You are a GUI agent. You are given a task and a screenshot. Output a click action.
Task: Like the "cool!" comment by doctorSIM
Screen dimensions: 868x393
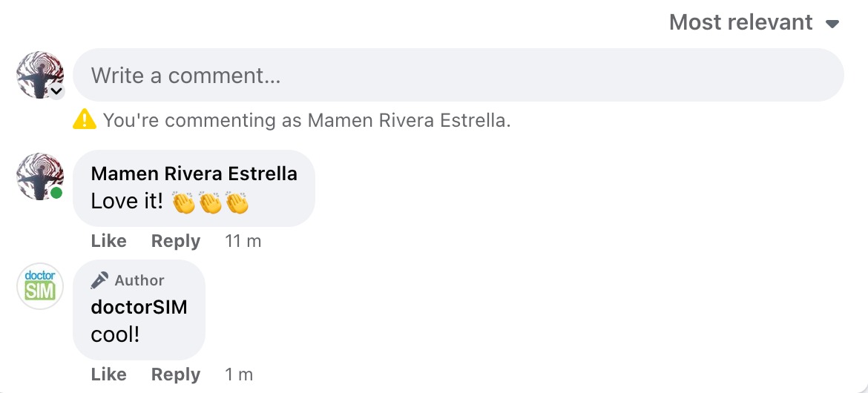coord(108,374)
